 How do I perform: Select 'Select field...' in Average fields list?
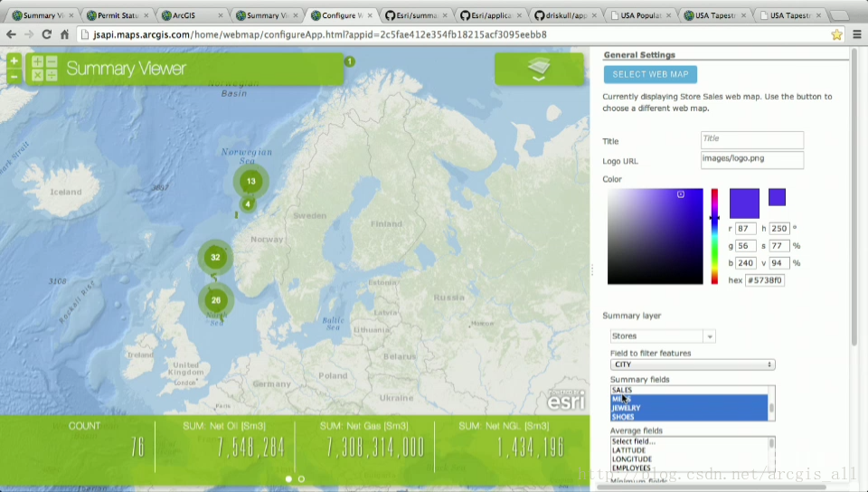pyautogui.click(x=689, y=441)
